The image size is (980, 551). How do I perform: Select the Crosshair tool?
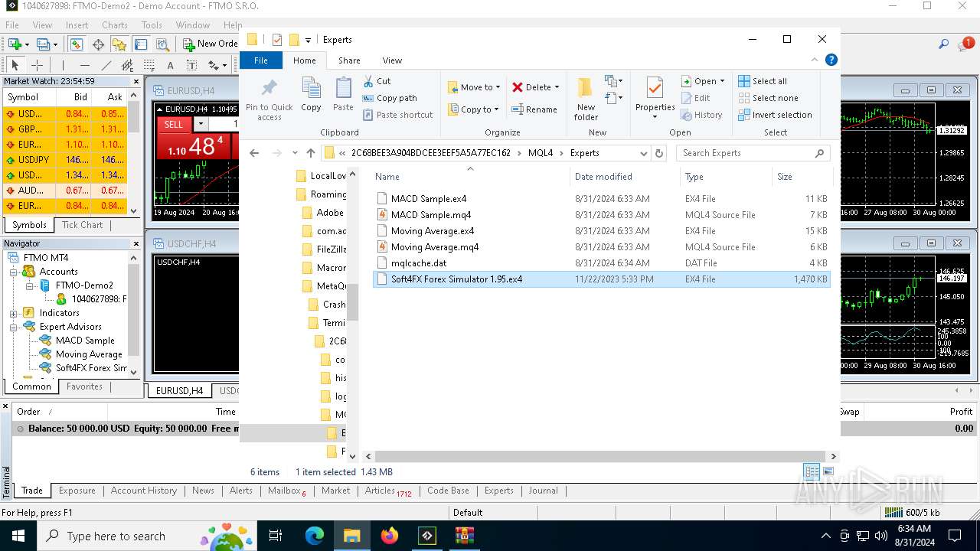pos(36,66)
